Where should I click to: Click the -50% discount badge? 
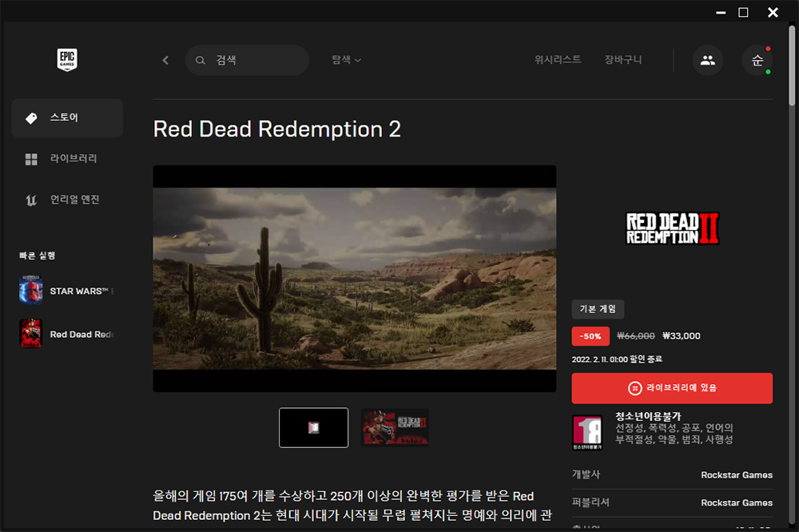590,336
